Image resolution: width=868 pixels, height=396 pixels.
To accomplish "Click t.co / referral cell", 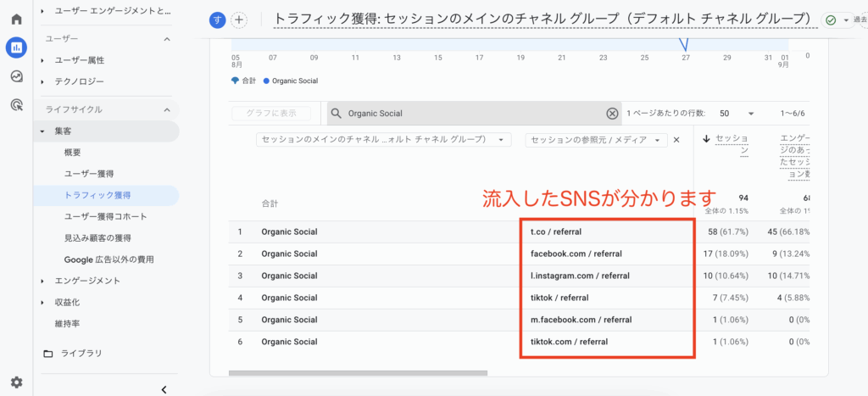I will [x=556, y=232].
